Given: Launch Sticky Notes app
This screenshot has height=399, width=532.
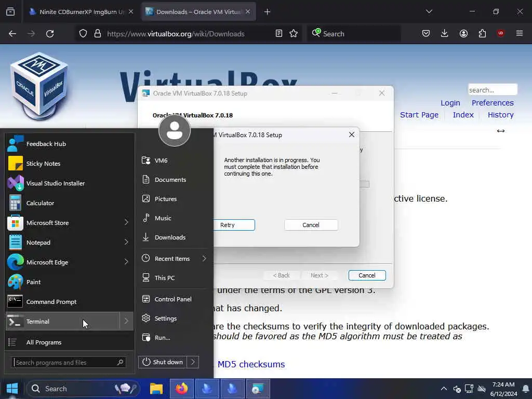Looking at the screenshot, I should click(x=70, y=164).
